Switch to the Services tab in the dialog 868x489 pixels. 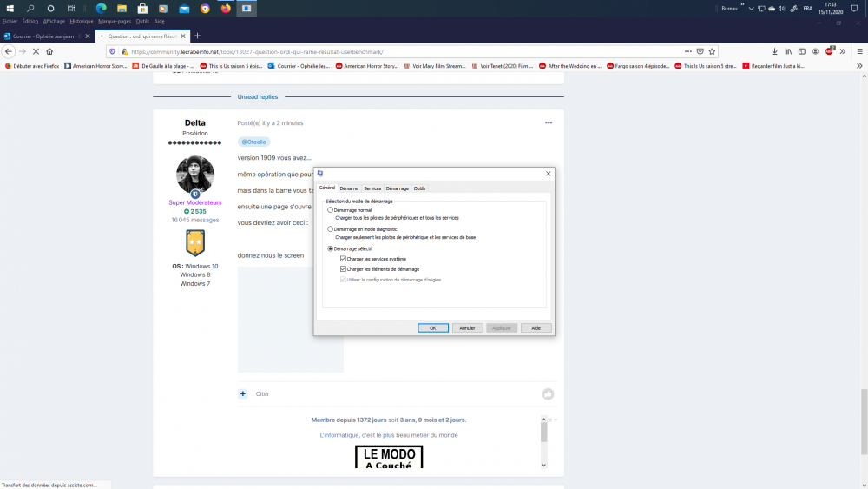point(372,188)
